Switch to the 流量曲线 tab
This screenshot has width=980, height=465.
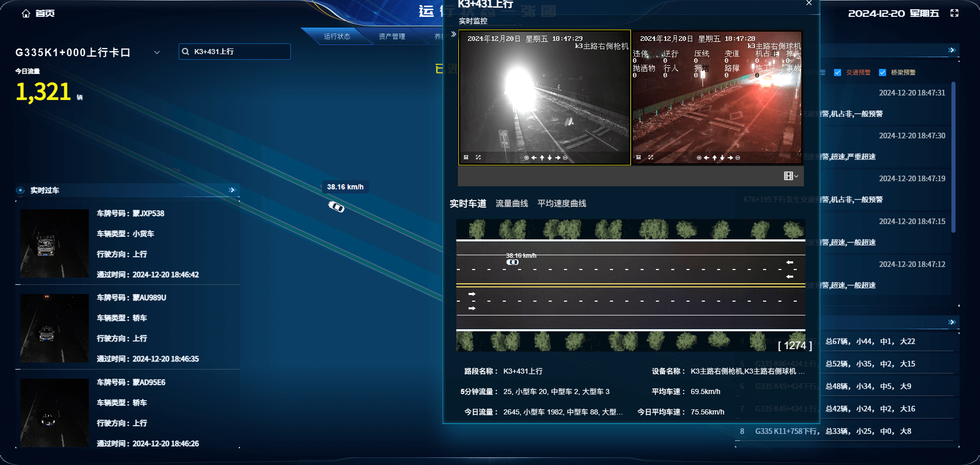click(x=511, y=204)
